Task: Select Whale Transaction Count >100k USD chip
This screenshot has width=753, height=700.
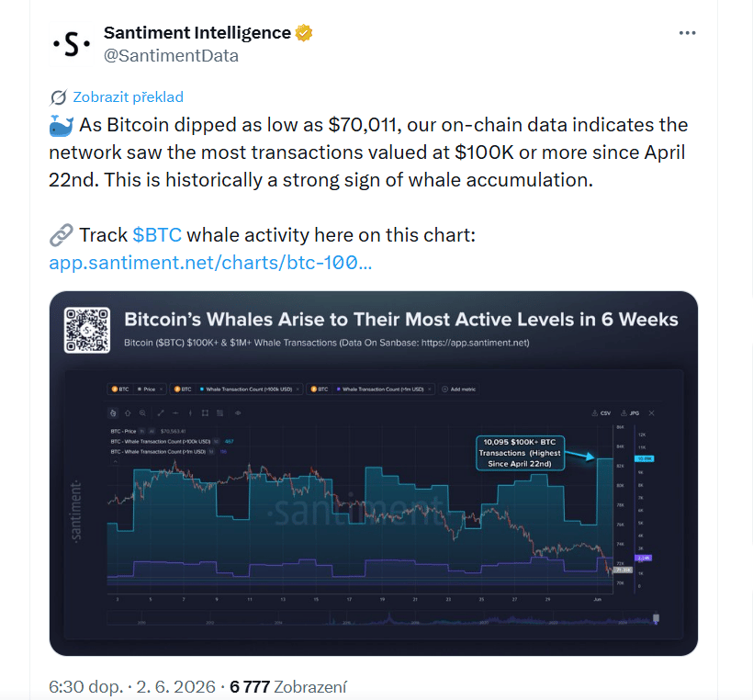Action: coord(236,390)
